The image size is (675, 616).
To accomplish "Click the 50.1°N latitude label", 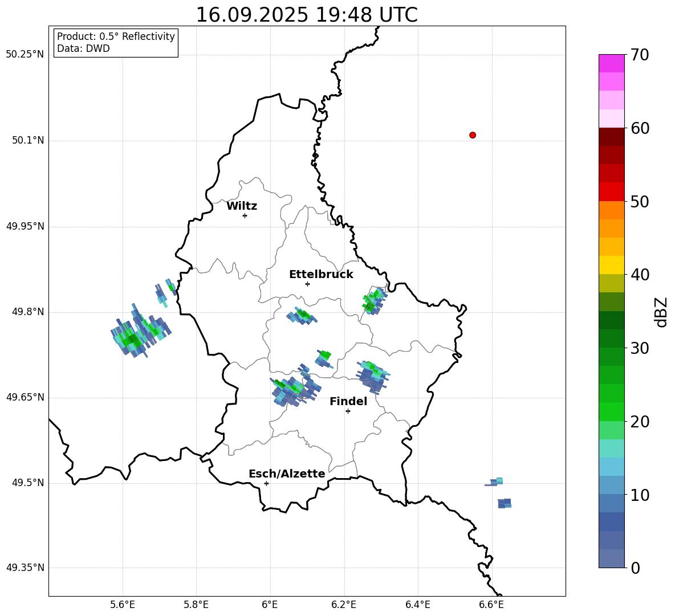I will [x=27, y=140].
